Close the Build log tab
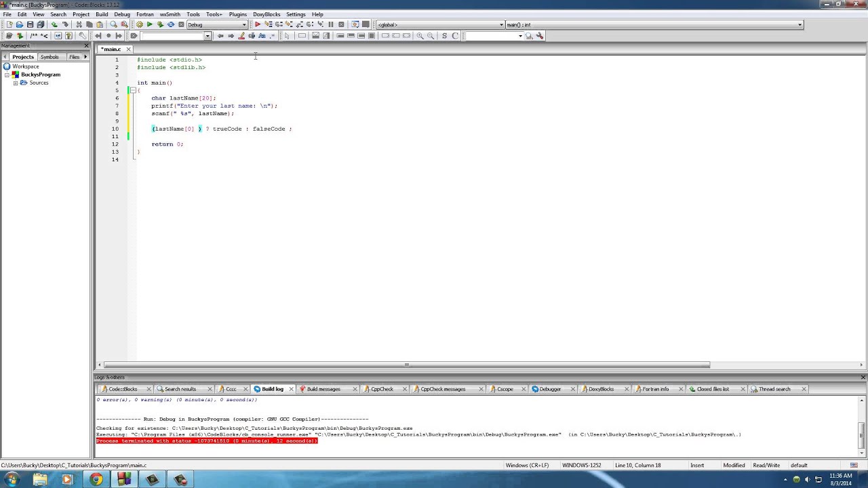This screenshot has width=868, height=488. [292, 389]
